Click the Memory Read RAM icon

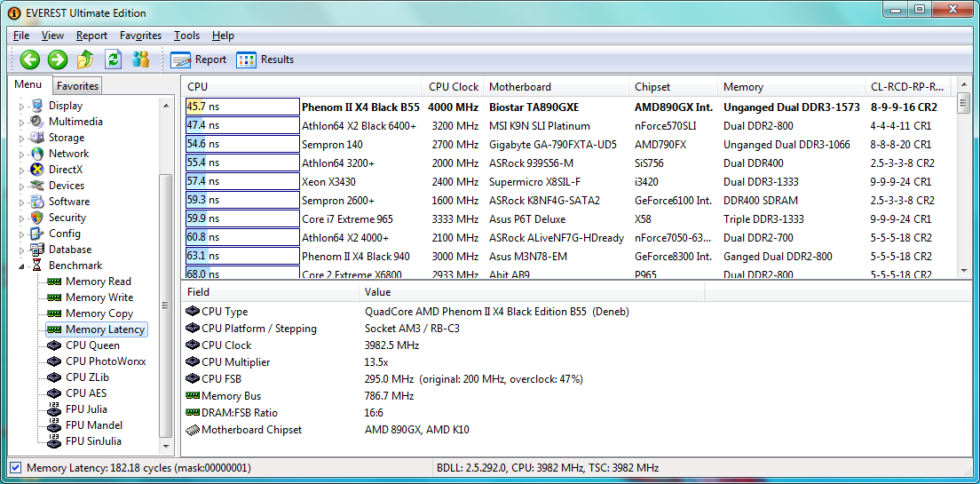click(x=54, y=282)
